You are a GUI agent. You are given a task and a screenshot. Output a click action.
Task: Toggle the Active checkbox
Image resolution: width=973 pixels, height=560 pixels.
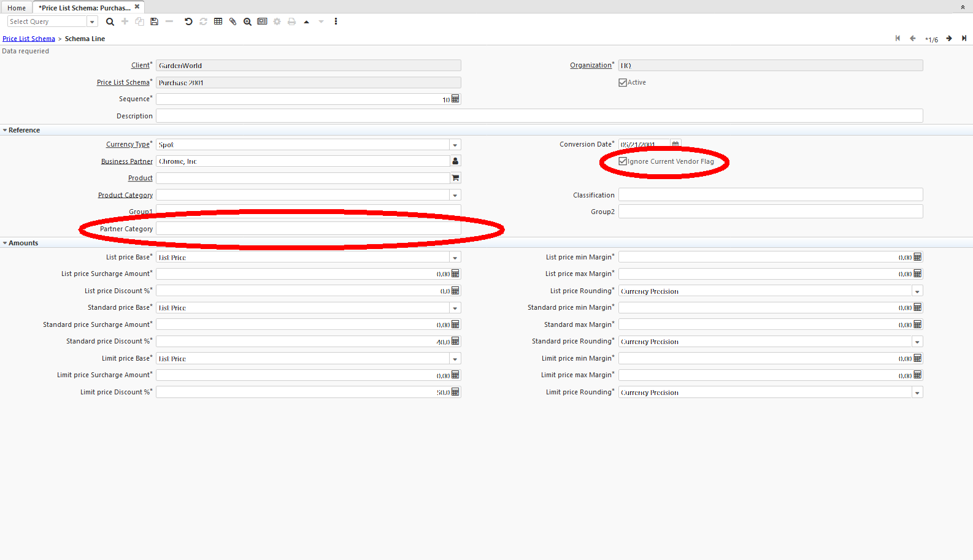[x=623, y=83]
